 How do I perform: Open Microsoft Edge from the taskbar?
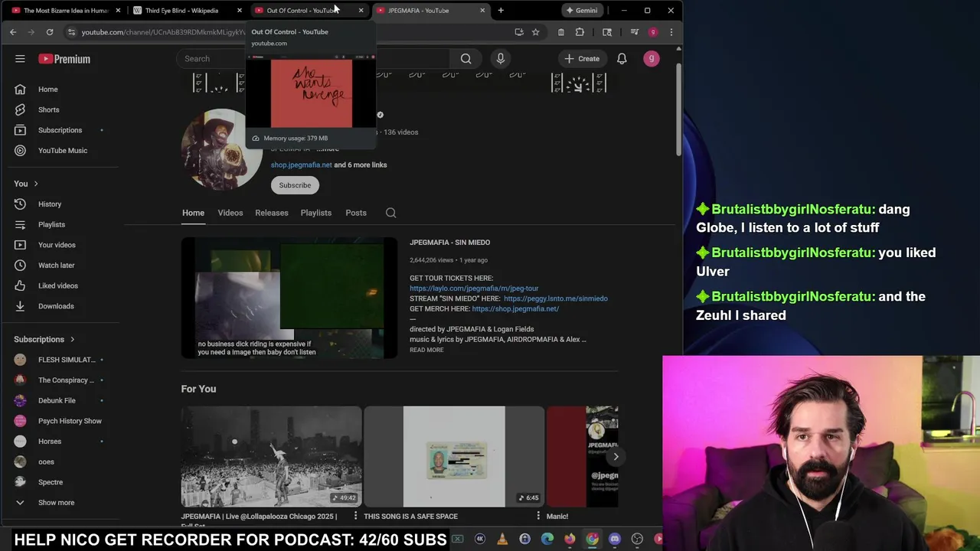click(547, 540)
